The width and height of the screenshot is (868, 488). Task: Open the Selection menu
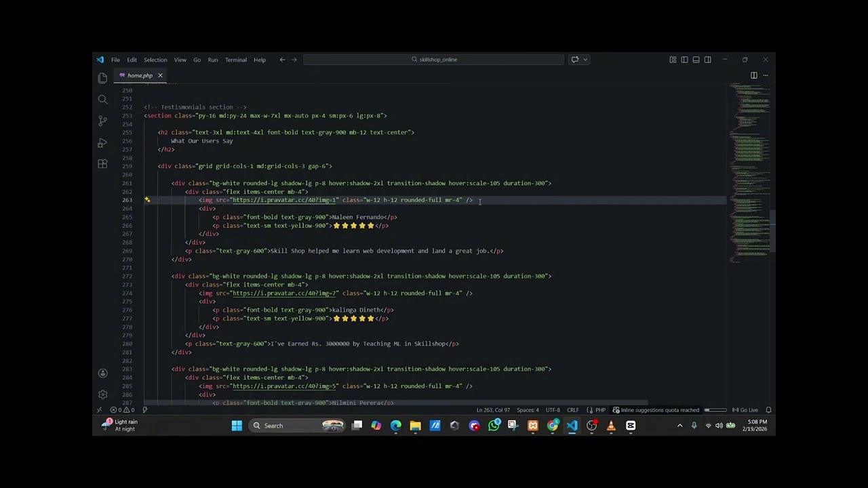click(x=155, y=60)
